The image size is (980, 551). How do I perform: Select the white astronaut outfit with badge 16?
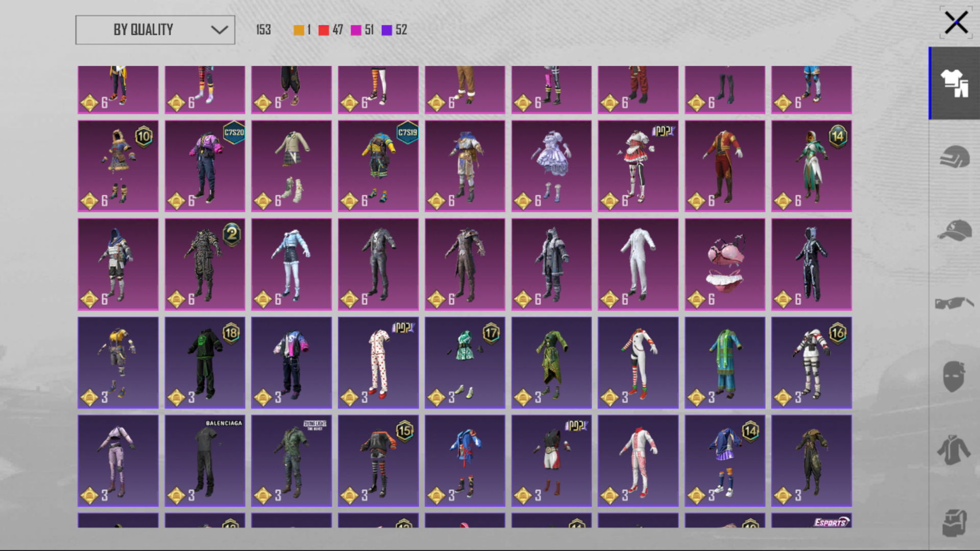point(812,363)
